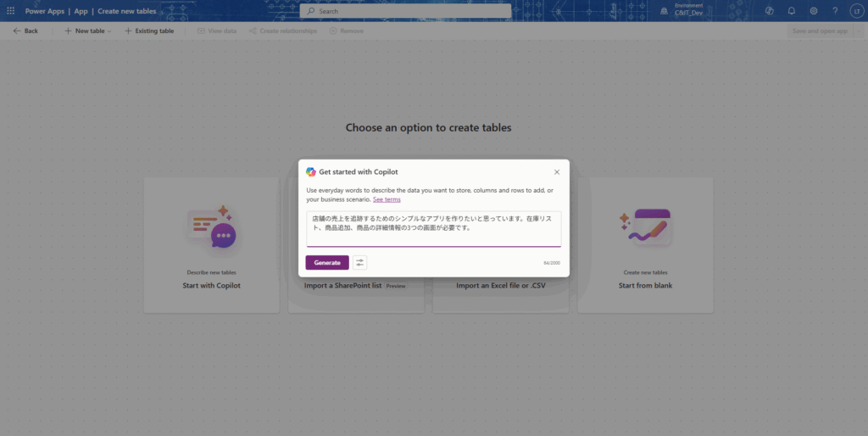
Task: Open the LT user account avatar
Action: coord(855,11)
